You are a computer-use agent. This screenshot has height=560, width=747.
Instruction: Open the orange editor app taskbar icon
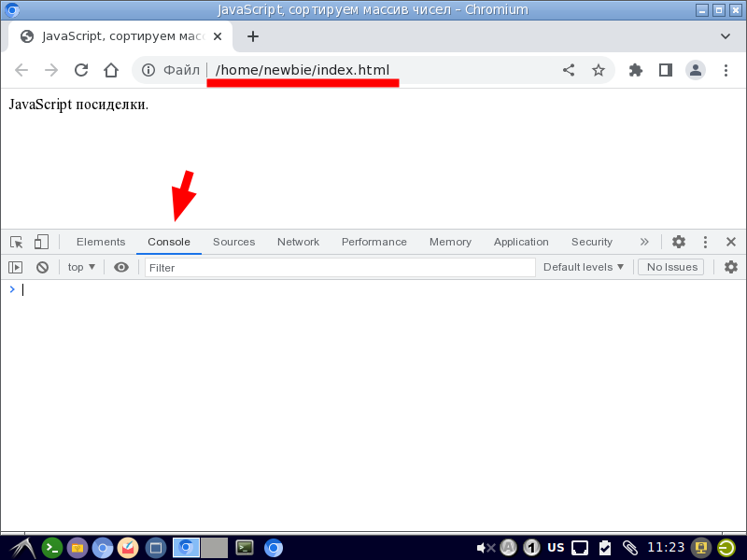click(128, 548)
